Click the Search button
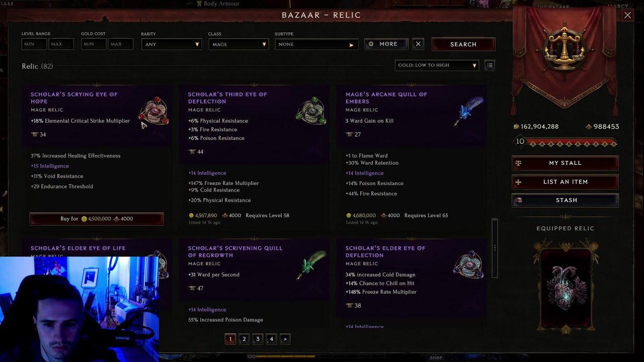 tap(463, 44)
